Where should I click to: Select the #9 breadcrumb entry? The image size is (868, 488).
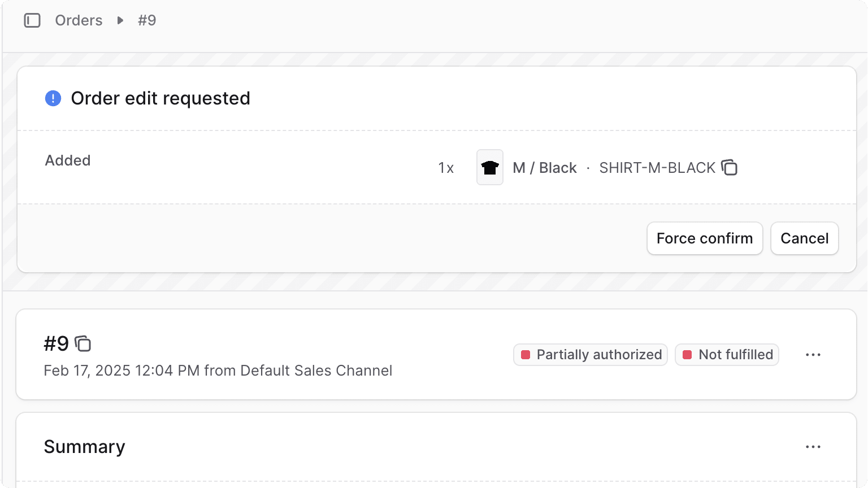pos(146,20)
